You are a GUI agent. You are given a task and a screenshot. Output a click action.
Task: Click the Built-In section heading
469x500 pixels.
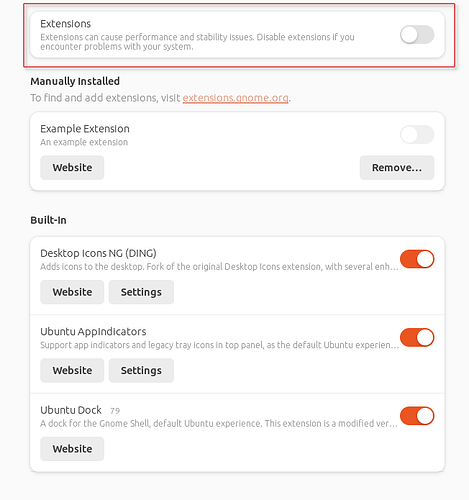(48, 220)
